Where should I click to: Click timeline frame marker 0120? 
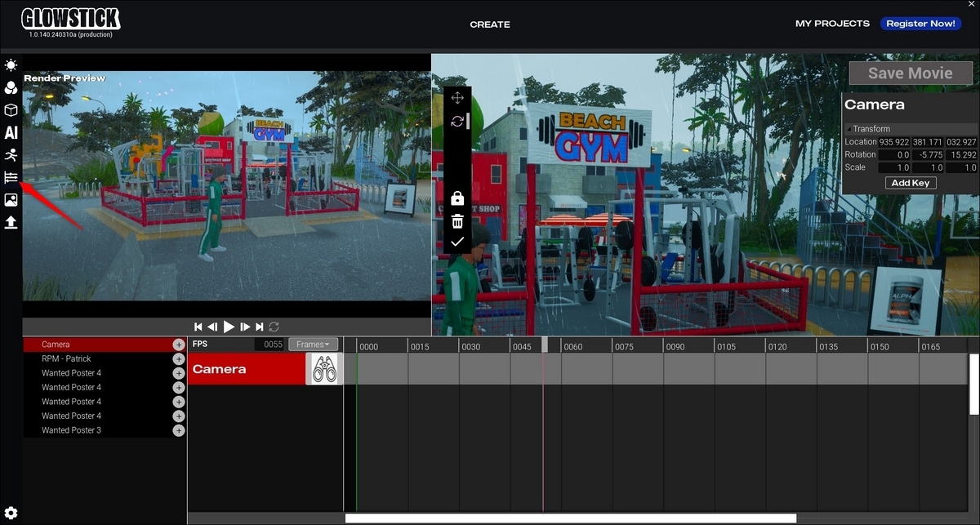coord(777,347)
